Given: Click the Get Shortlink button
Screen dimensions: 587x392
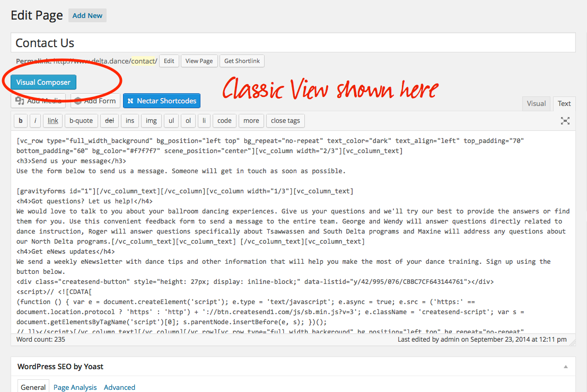Looking at the screenshot, I should point(242,61).
